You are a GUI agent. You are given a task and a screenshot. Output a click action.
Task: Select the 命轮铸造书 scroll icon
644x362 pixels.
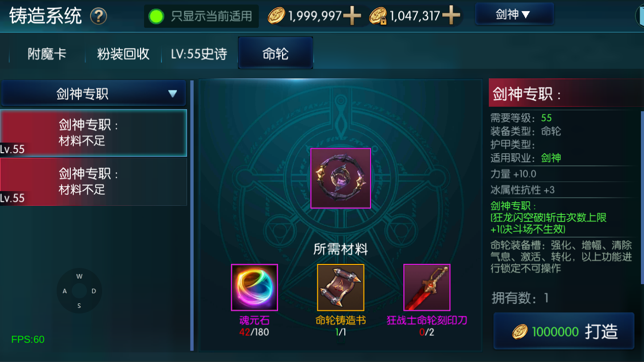pos(341,287)
